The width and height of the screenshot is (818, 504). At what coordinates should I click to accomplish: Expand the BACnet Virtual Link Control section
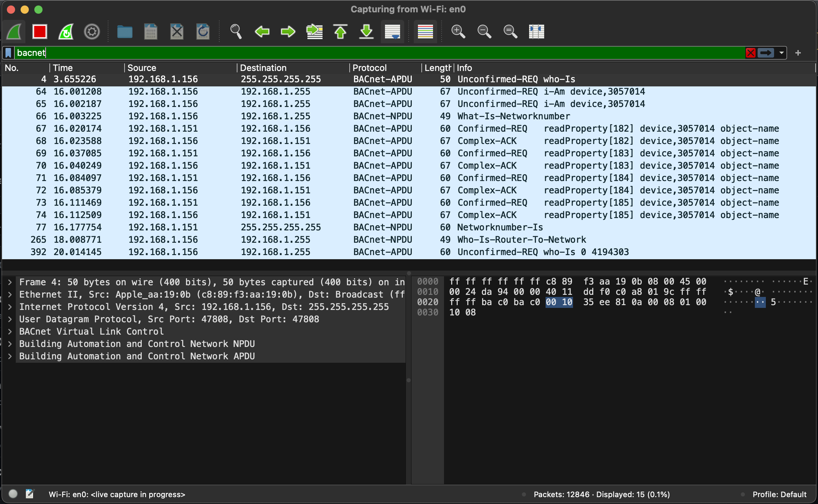coord(10,331)
